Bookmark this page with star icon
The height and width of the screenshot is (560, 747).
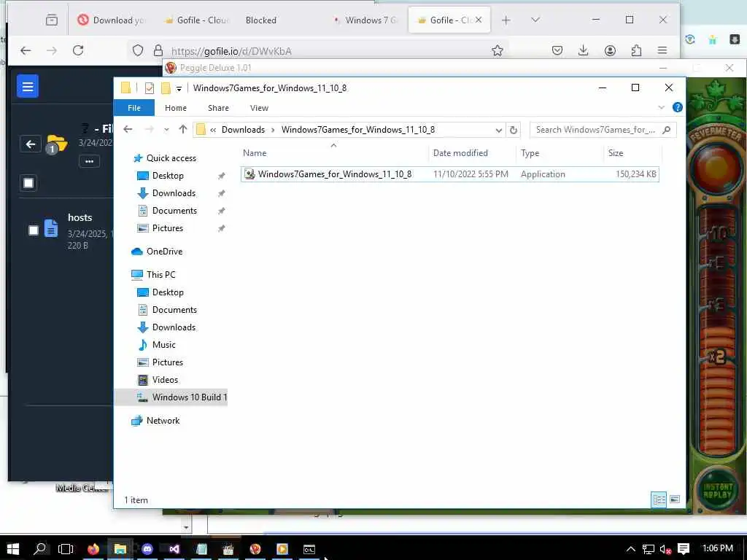pos(498,50)
